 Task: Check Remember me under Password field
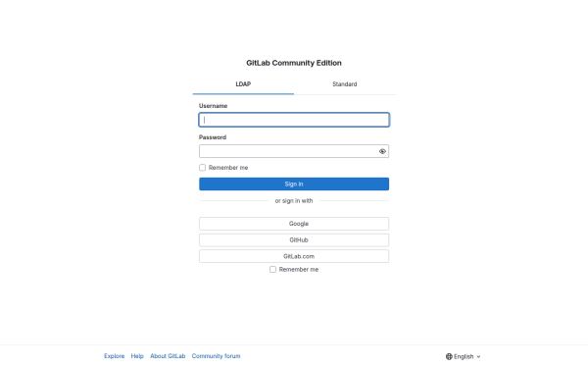203,168
